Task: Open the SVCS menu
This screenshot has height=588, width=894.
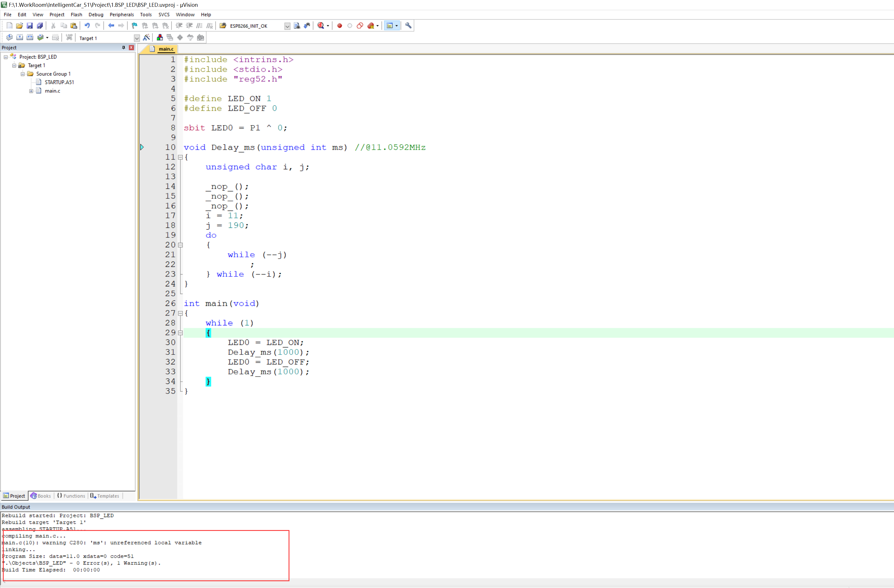Action: [164, 15]
